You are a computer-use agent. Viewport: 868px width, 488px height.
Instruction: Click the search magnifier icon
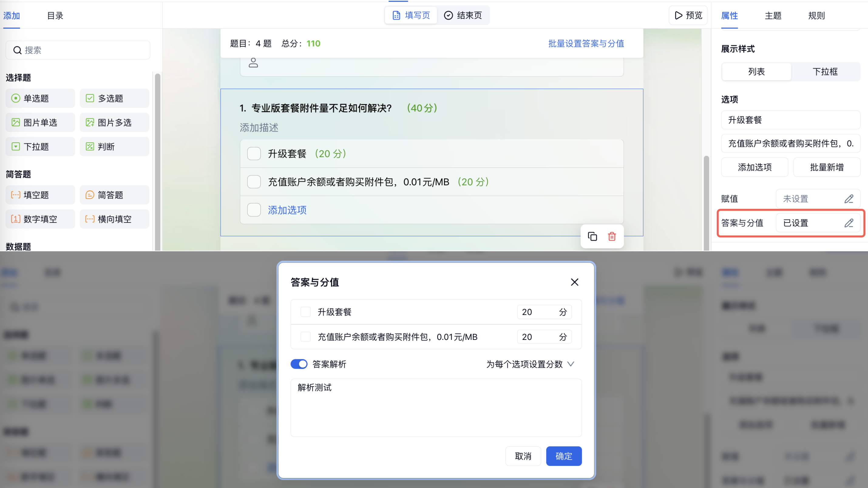click(x=17, y=50)
